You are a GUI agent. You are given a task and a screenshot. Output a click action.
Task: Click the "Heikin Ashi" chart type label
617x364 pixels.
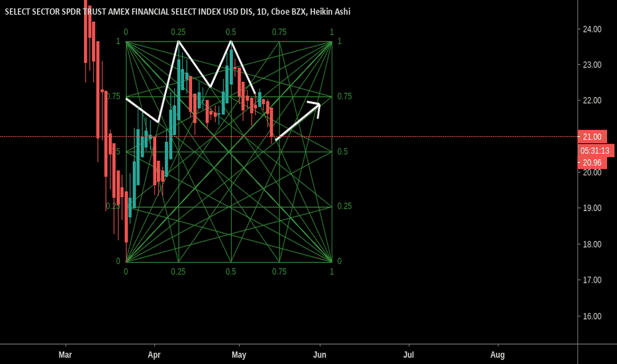pyautogui.click(x=330, y=12)
